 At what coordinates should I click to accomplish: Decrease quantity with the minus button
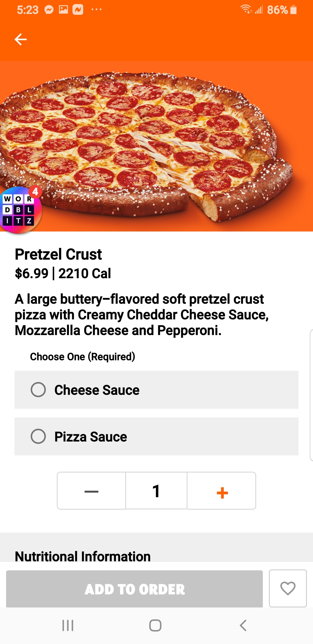(91, 491)
